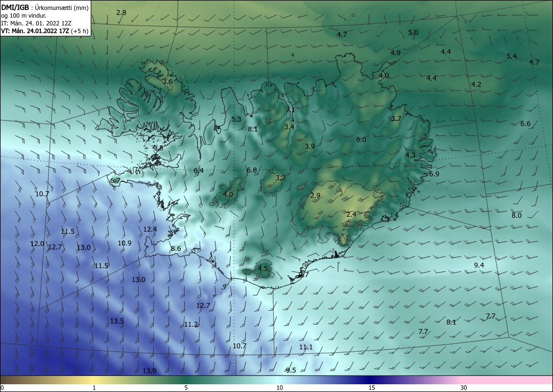
Task: Click the 8.6 value on the map
Action: [x=176, y=249]
